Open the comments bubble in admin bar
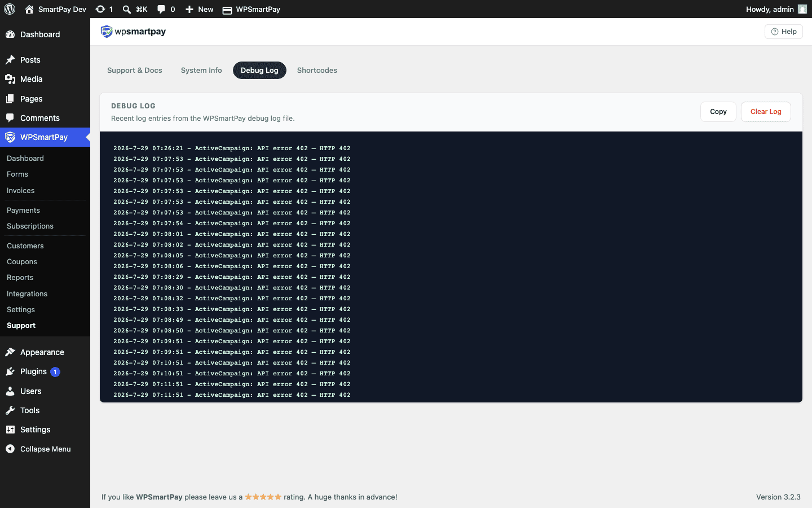The image size is (812, 508). tap(161, 9)
